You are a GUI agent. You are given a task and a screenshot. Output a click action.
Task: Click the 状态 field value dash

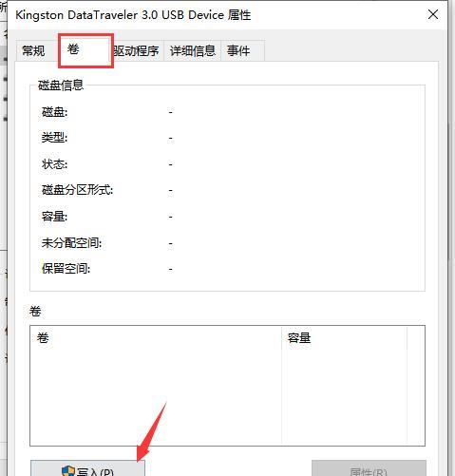(x=171, y=164)
